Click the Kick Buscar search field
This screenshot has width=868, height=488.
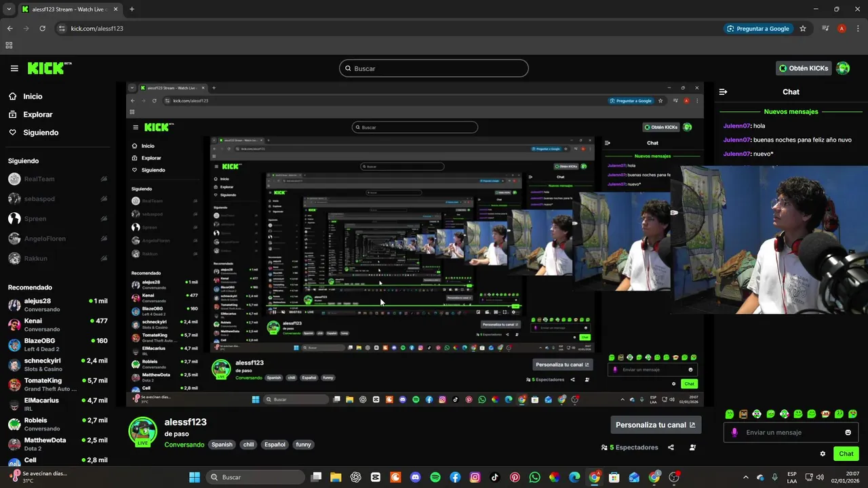coord(434,68)
